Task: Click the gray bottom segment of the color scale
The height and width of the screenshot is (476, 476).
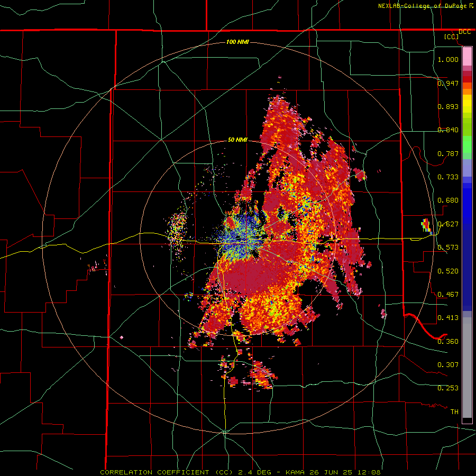Action: tap(467, 368)
